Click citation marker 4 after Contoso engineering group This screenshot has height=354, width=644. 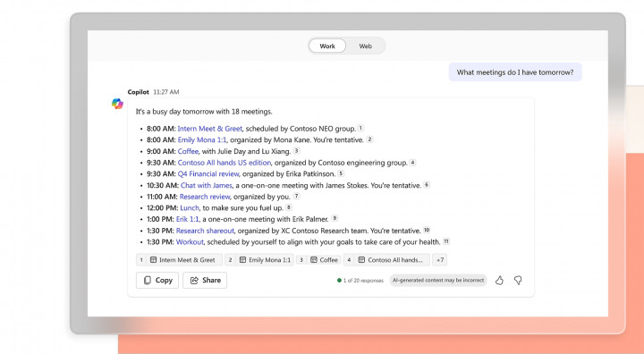tap(412, 162)
